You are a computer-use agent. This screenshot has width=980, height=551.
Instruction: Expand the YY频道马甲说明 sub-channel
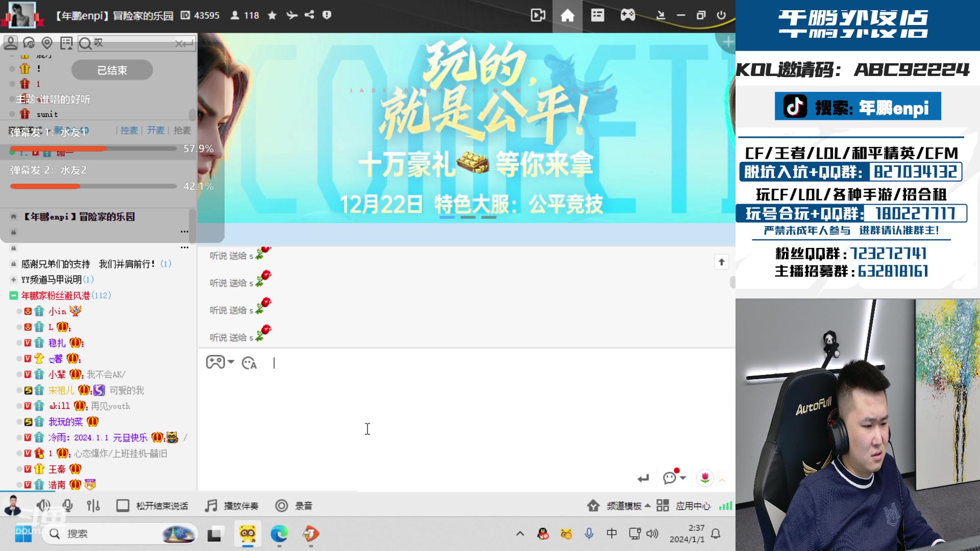14,280
